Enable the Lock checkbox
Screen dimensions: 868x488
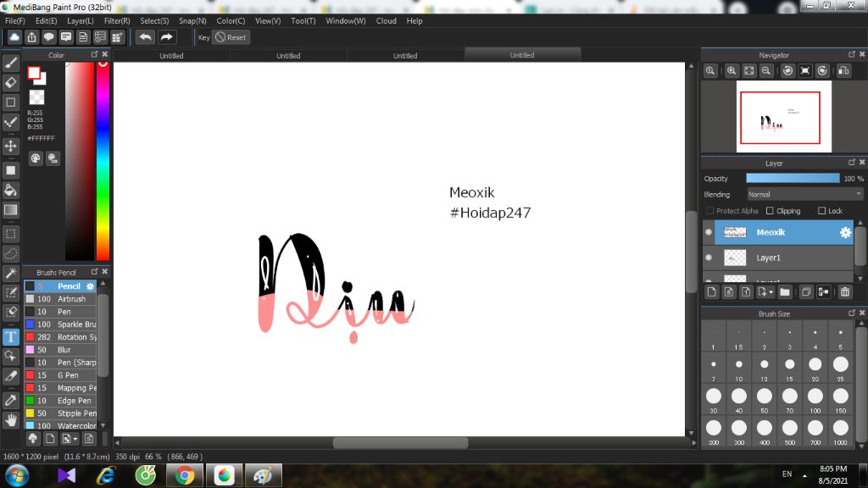tap(821, 211)
